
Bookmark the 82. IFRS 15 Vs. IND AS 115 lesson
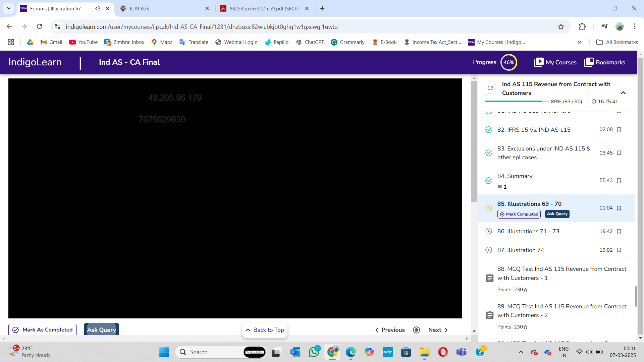tap(619, 130)
